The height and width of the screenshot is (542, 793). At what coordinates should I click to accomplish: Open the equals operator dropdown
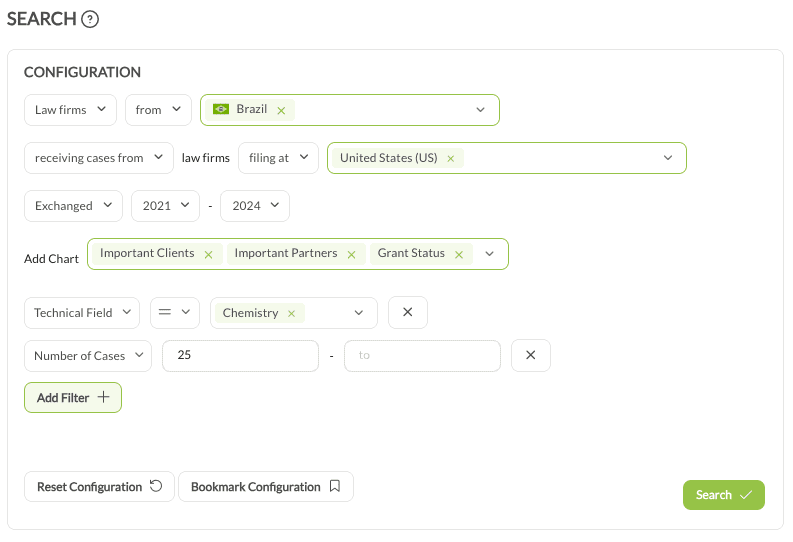[174, 312]
